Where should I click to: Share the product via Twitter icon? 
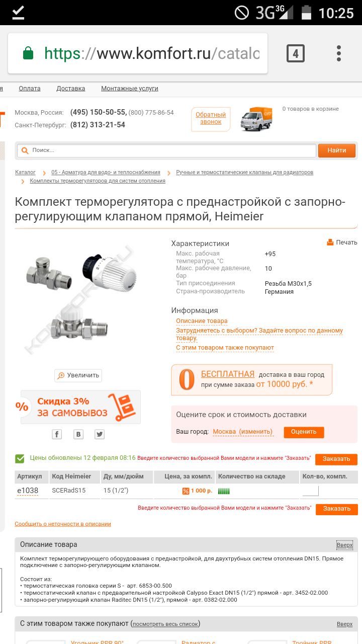(100, 434)
